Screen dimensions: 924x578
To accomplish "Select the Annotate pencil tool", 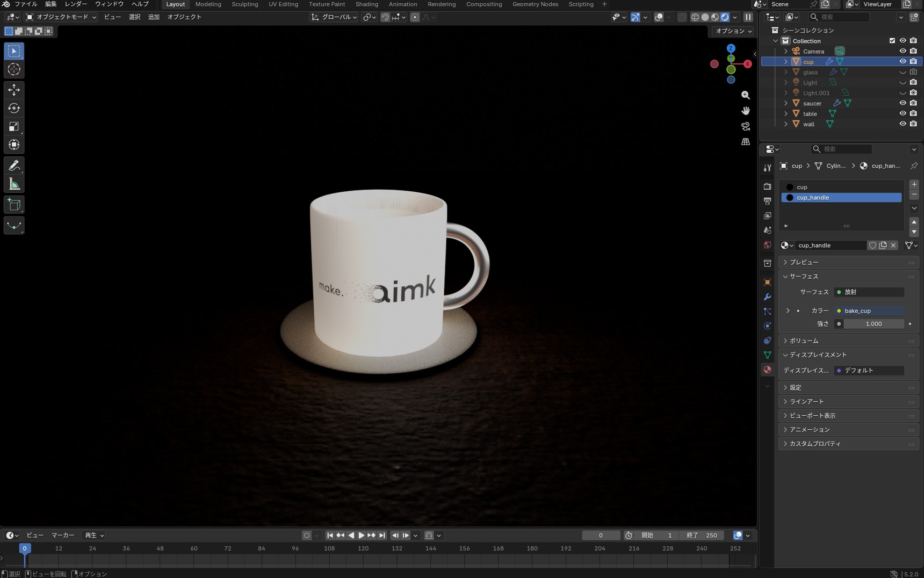I will 14,165.
